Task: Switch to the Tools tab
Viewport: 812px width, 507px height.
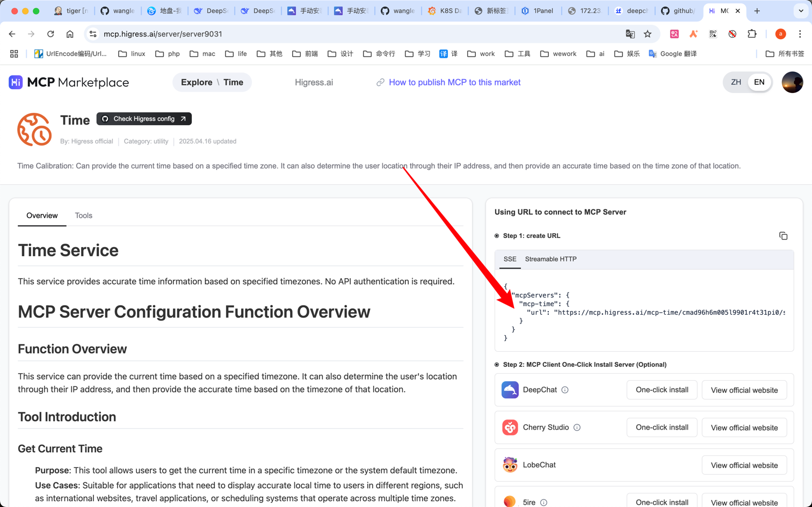Action: [x=83, y=215]
